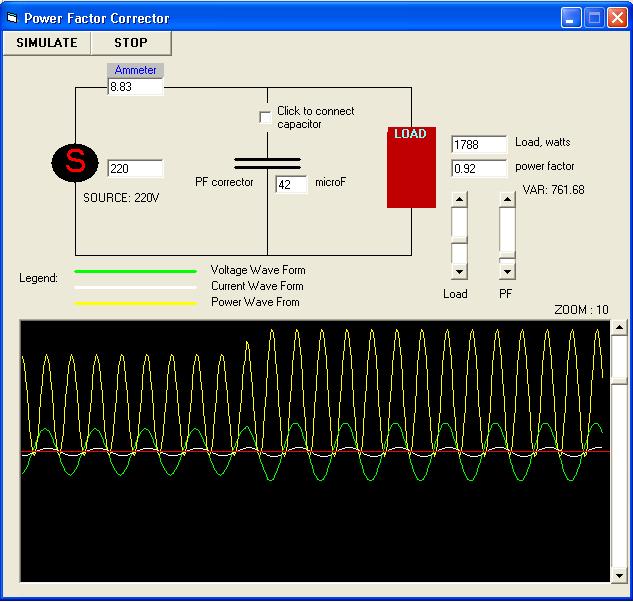Click the capacitor microF value field
The width and height of the screenshot is (633, 602).
coord(291,185)
